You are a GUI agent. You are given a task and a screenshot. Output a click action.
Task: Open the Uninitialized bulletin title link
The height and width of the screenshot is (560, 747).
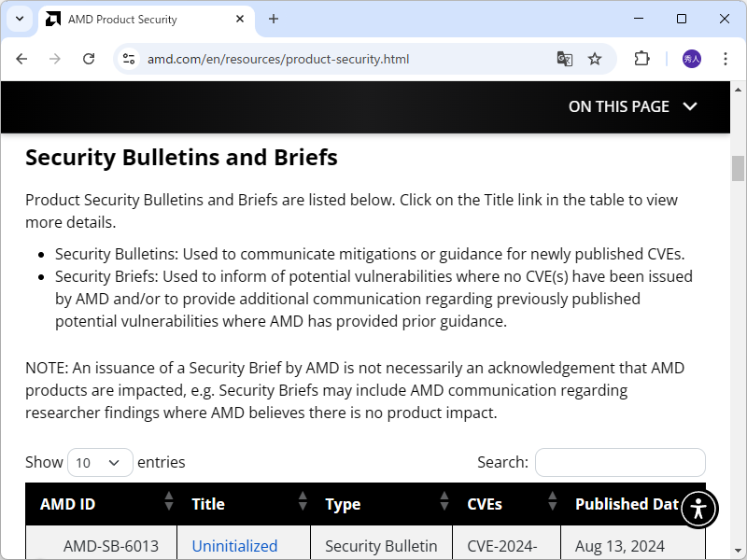234,546
